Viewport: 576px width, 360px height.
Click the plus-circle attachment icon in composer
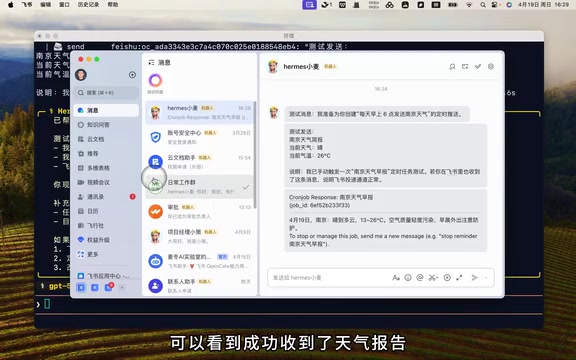(447, 278)
